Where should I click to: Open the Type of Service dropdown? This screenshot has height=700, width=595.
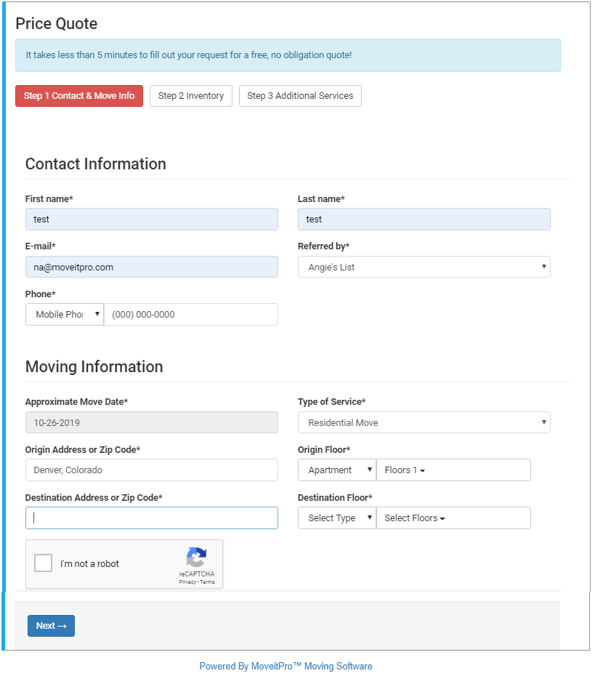(424, 422)
